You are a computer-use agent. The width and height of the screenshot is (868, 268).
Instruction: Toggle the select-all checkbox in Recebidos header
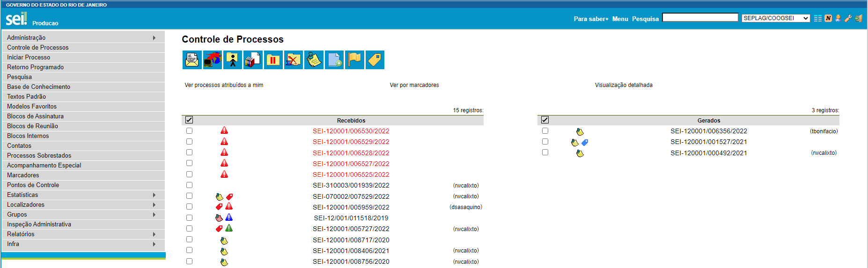tap(189, 120)
